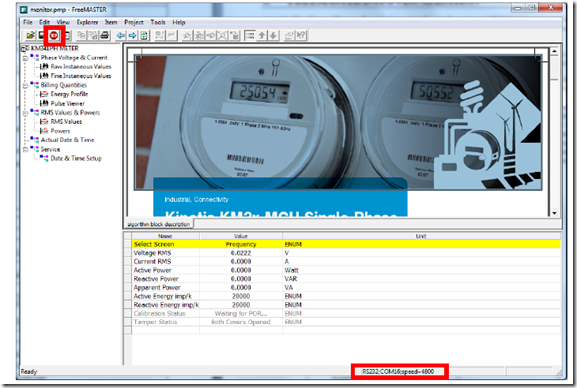Image resolution: width=577 pixels, height=388 pixels.
Task: Click the Print toolbar icon
Action: [105, 36]
